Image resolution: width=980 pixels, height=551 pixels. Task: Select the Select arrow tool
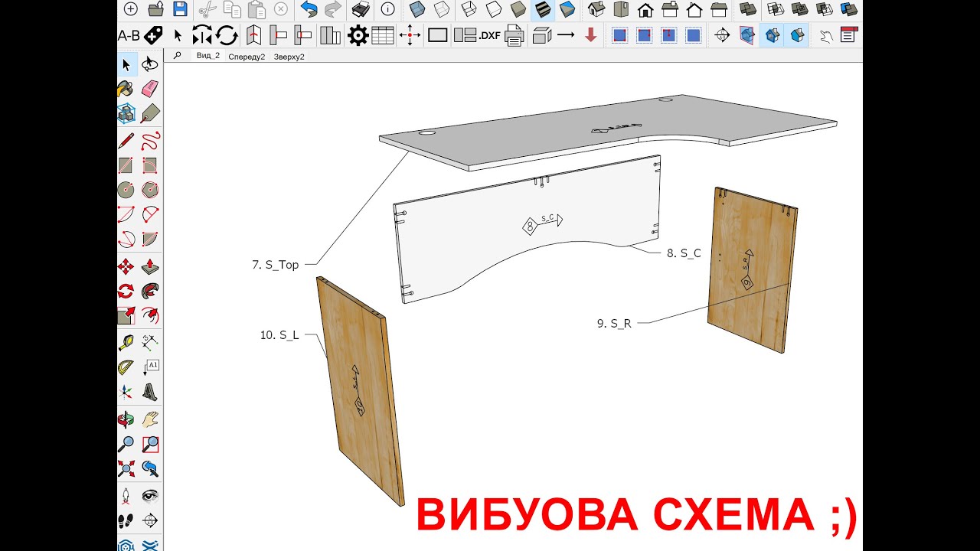126,65
